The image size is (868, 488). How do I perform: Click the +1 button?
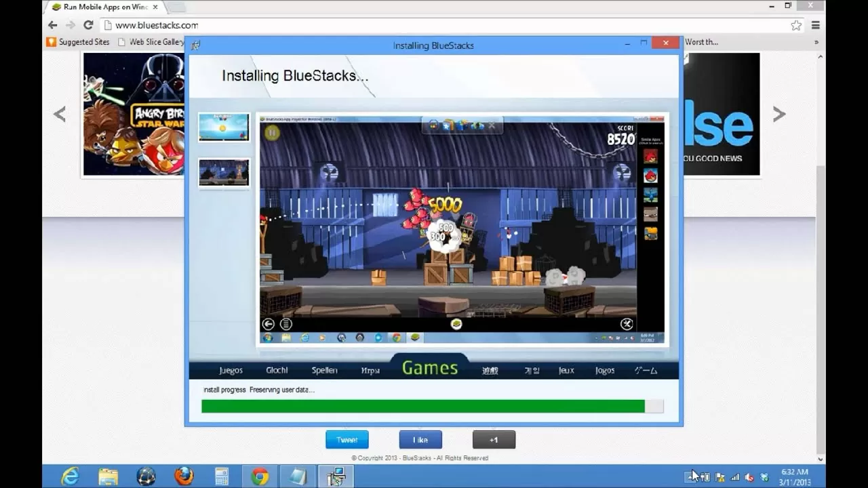(x=494, y=440)
